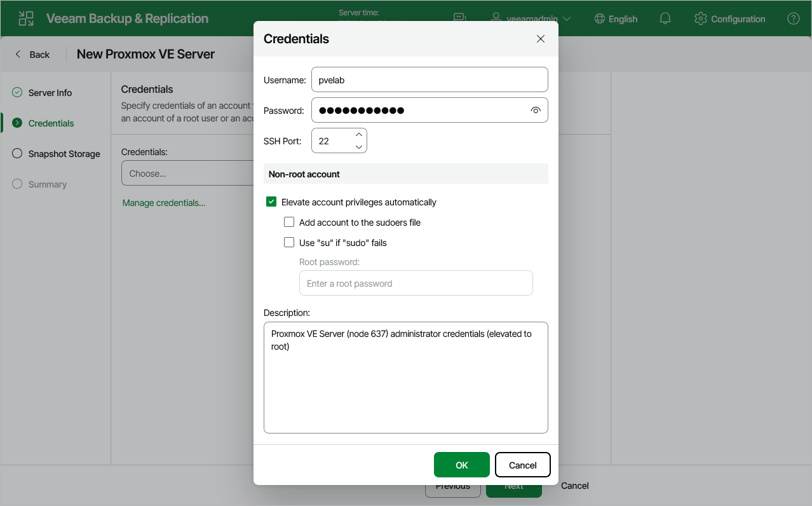This screenshot has width=812, height=506.
Task: Click the wizard Previous button
Action: click(453, 487)
